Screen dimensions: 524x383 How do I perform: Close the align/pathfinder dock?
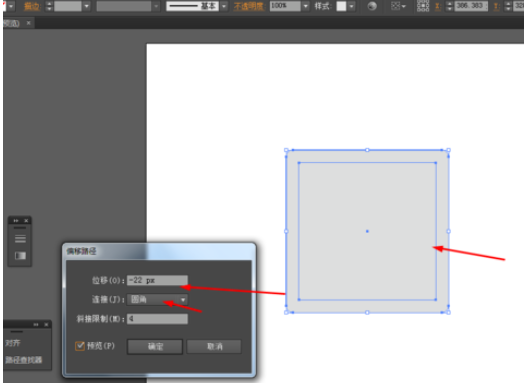coord(46,325)
